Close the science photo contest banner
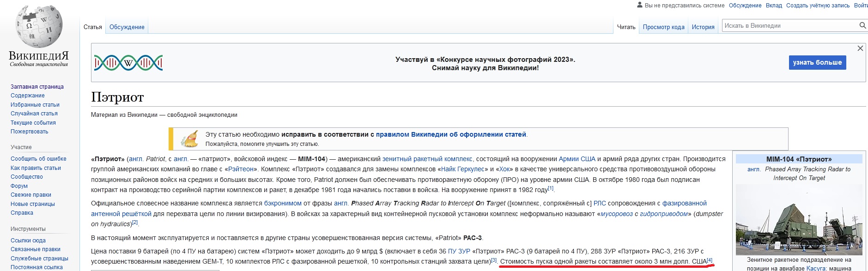Screen dimensions: 868x271 click(860, 48)
